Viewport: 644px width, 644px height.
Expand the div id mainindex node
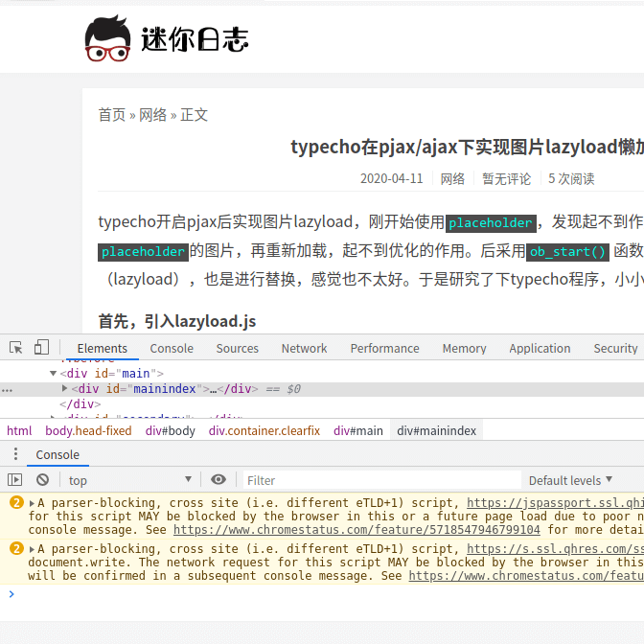[64, 388]
